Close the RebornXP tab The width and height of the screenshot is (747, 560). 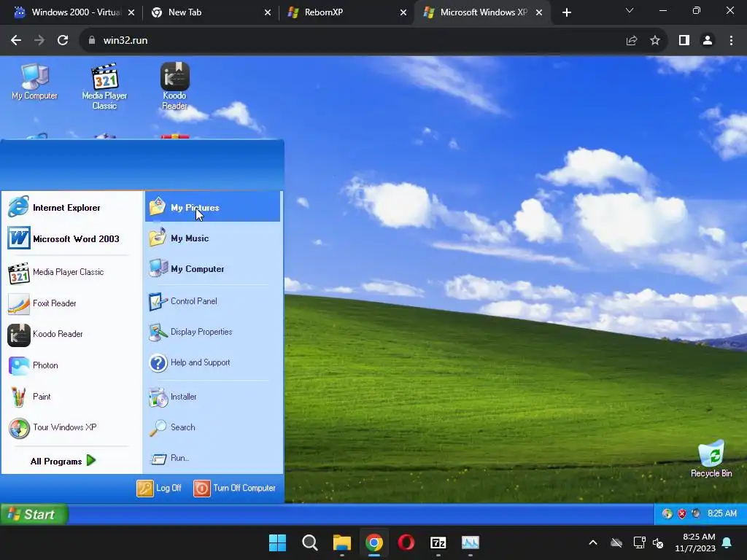pos(403,12)
